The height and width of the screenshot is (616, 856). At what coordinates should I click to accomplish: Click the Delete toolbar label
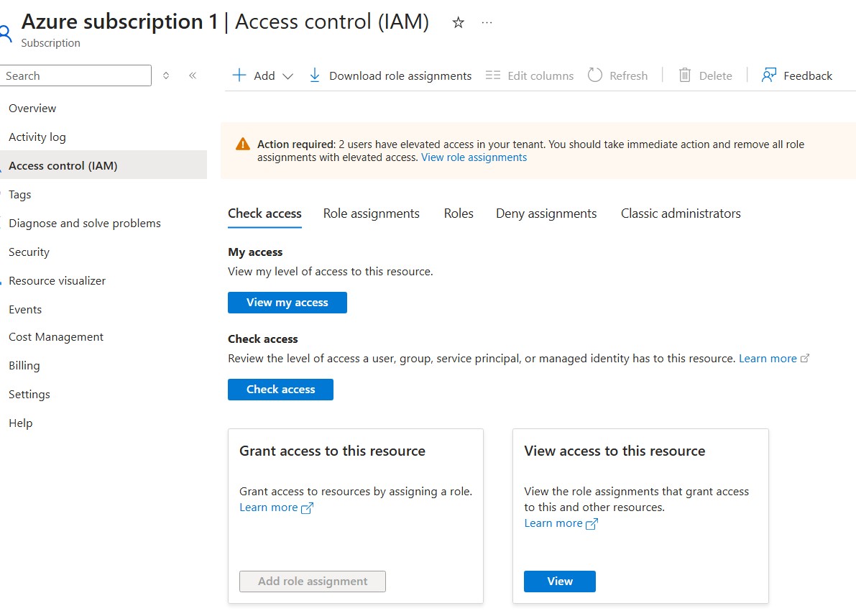715,76
